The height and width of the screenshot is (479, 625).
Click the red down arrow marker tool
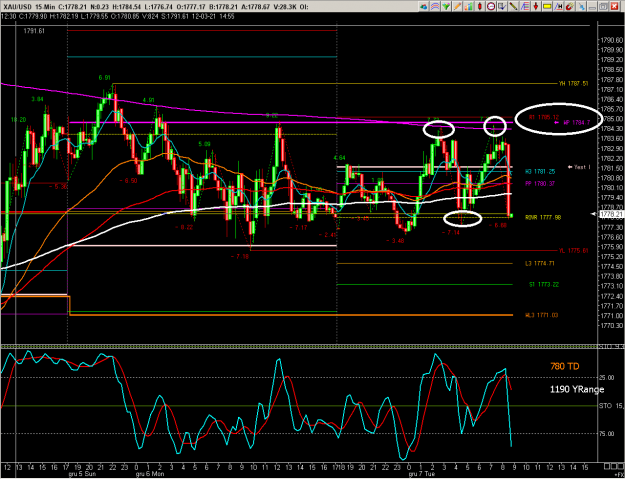pyautogui.click(x=536, y=6)
